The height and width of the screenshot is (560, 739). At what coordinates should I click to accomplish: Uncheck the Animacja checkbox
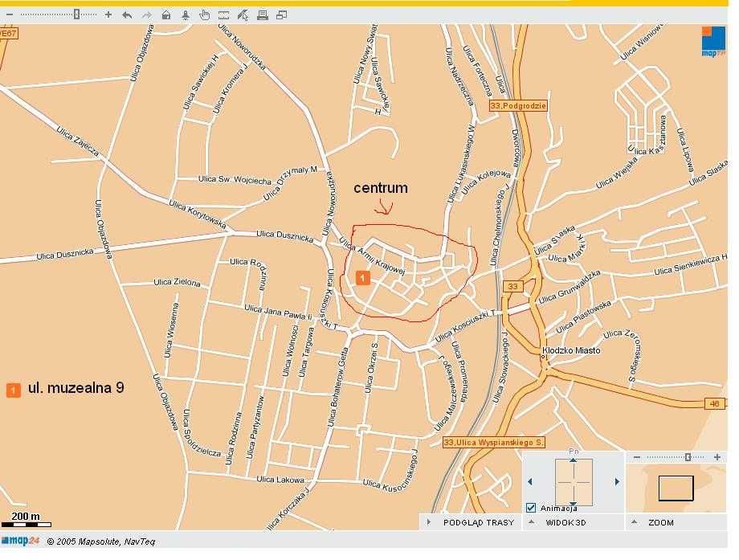click(531, 508)
